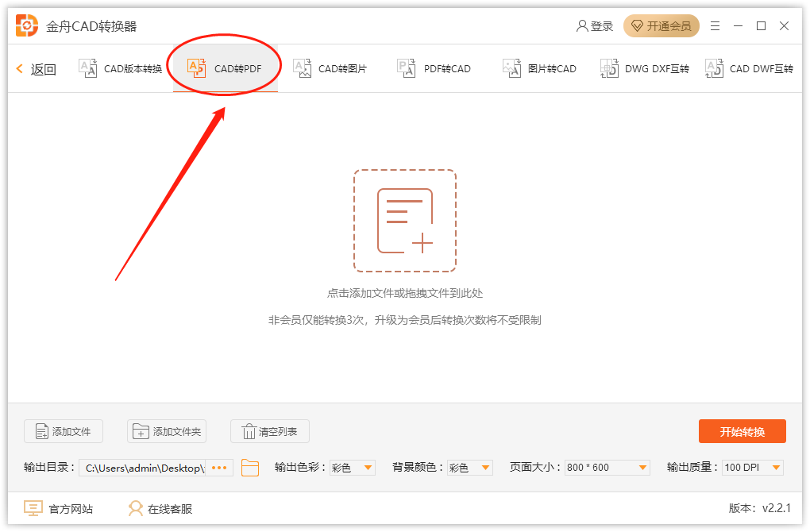Open the output folder icon

click(250, 468)
